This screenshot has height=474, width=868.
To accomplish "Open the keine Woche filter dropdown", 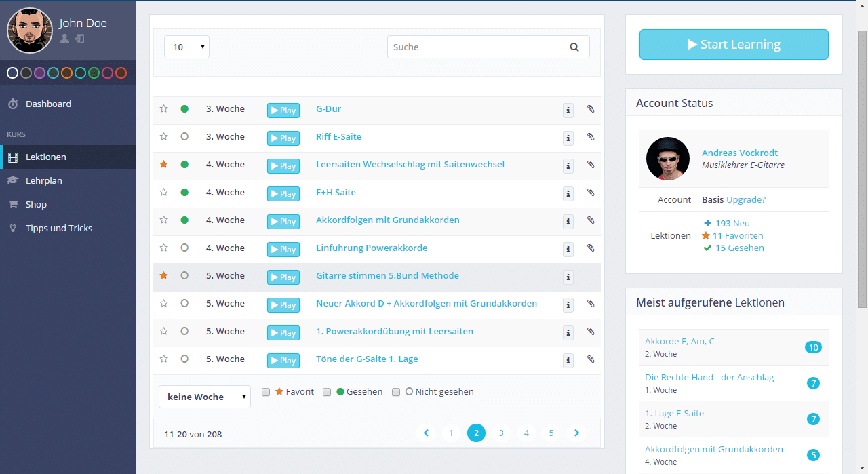I will pos(205,397).
